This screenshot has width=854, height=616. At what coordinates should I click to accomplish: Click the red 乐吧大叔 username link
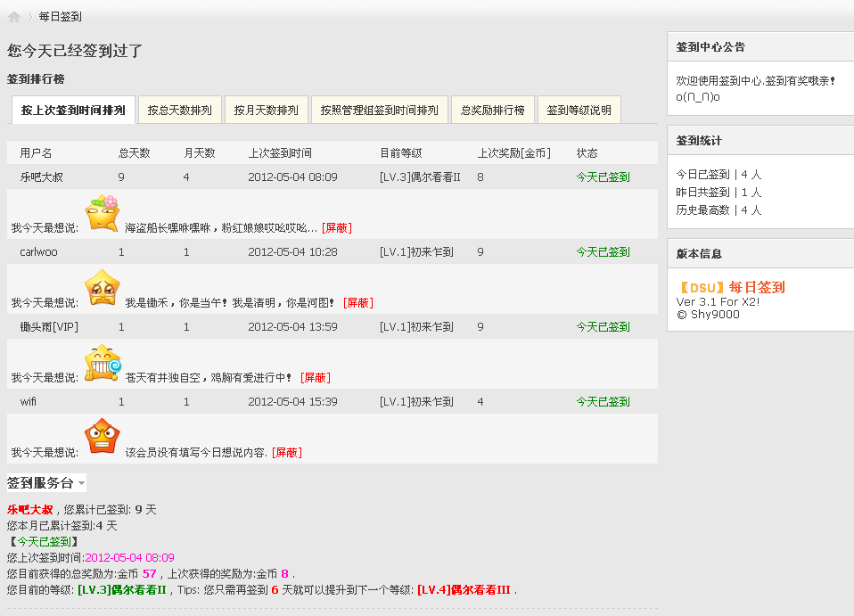tap(28, 510)
